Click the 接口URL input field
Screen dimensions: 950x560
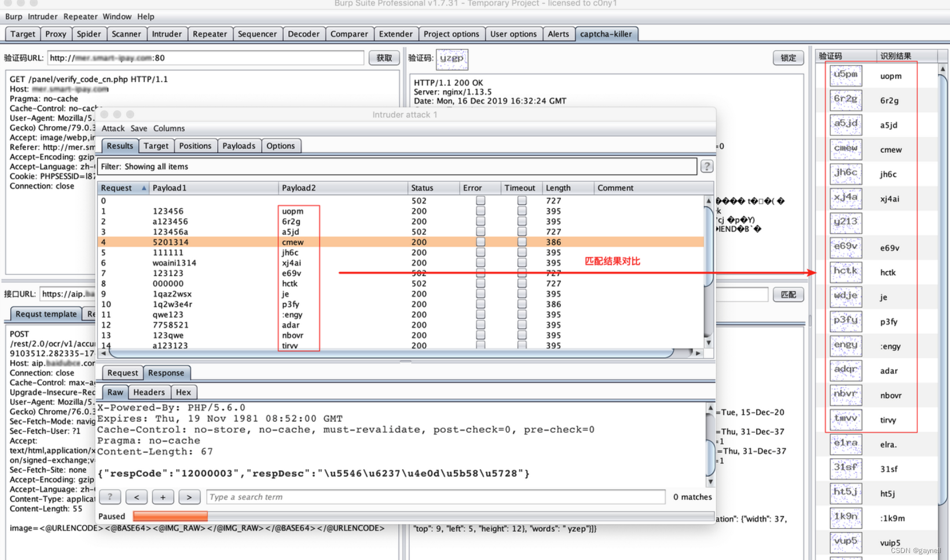pos(69,294)
